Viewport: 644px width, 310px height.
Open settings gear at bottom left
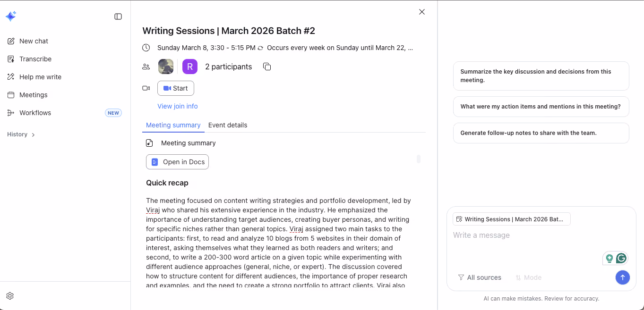click(x=10, y=296)
